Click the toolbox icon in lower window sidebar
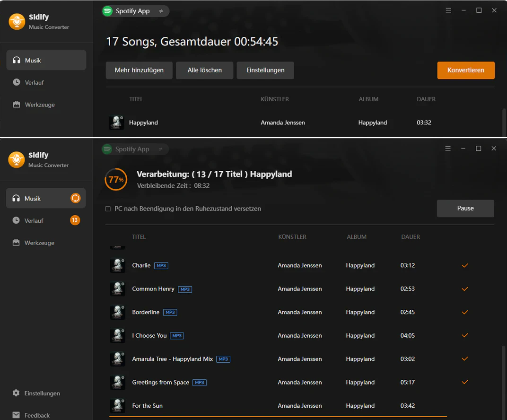Image resolution: width=507 pixels, height=420 pixels. (x=16, y=242)
